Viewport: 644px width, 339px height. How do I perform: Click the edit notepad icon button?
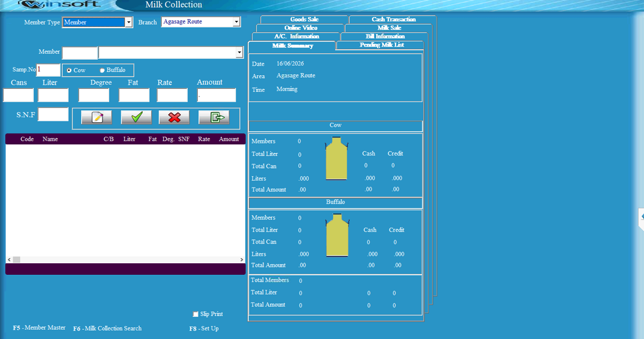[96, 117]
